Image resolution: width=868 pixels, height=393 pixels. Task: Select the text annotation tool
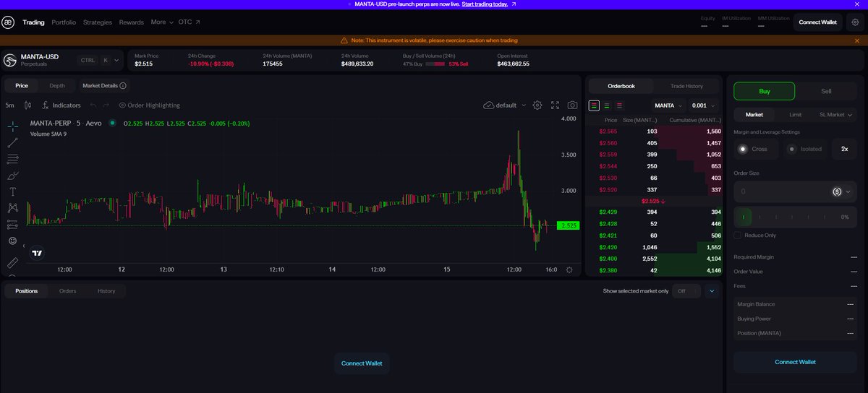tap(13, 191)
